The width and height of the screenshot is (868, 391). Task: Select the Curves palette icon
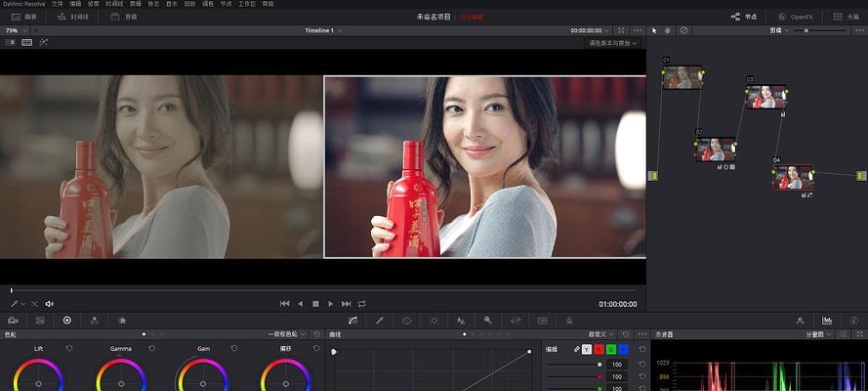point(352,320)
